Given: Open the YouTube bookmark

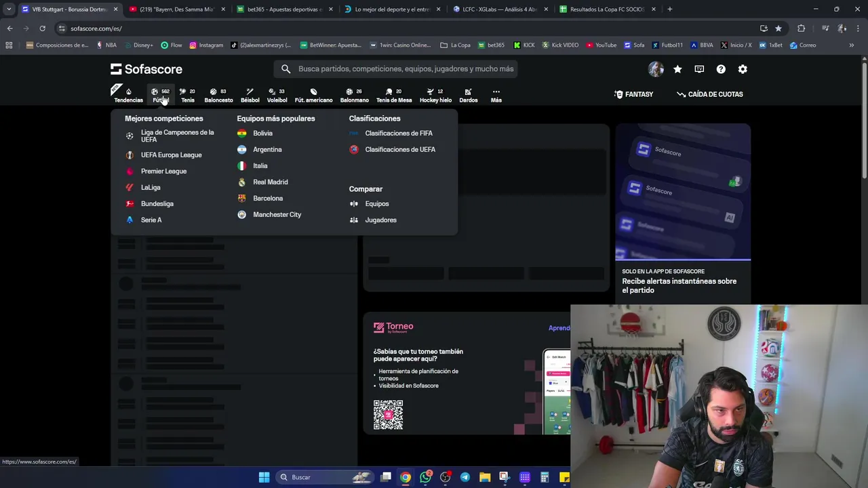Looking at the screenshot, I should point(601,45).
